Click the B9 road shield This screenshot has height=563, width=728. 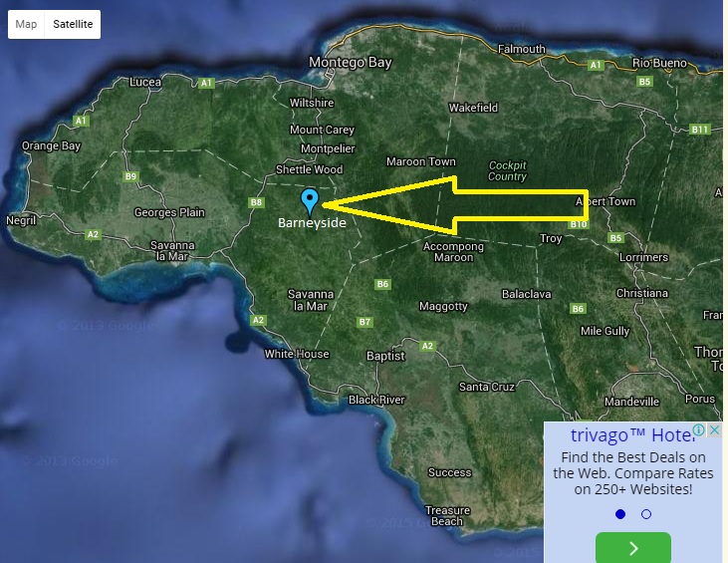pos(130,176)
